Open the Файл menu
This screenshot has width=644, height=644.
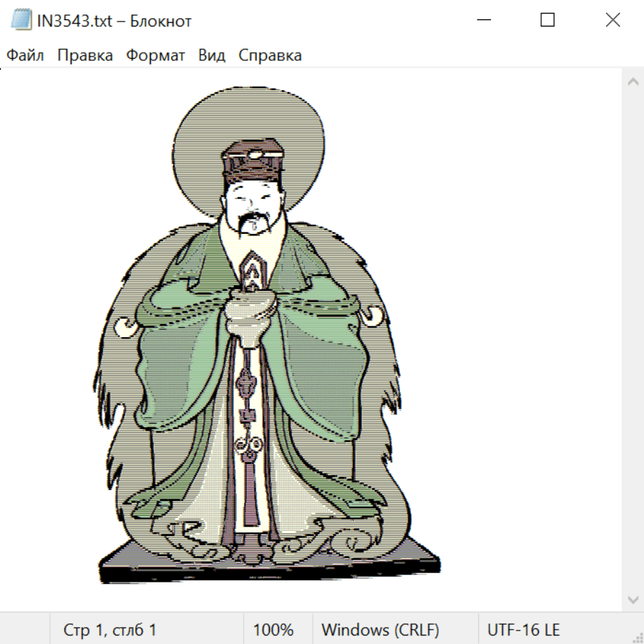pyautogui.click(x=26, y=56)
